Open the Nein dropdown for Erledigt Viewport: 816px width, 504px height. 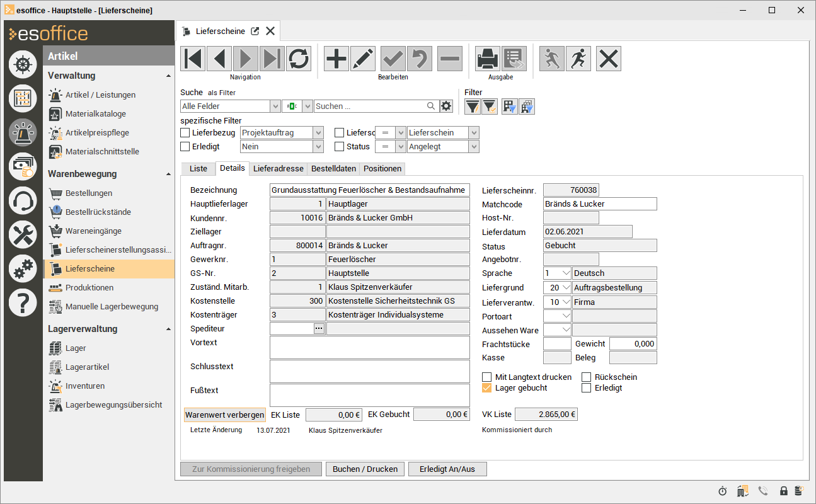[x=318, y=147]
